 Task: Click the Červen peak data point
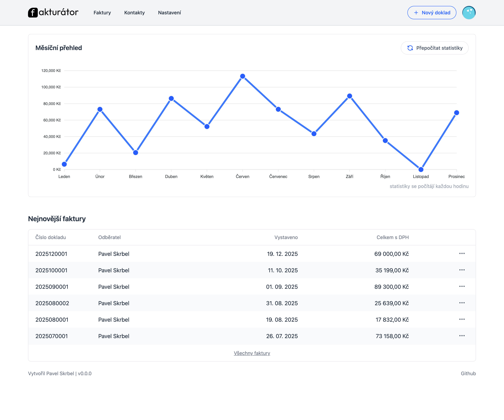pyautogui.click(x=242, y=76)
